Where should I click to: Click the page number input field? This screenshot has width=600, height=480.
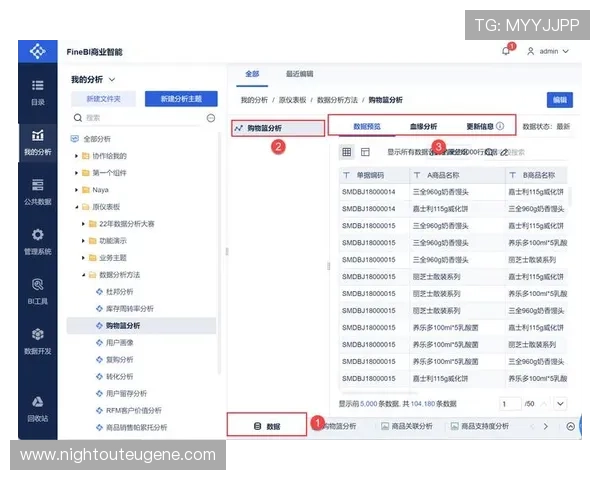point(510,404)
